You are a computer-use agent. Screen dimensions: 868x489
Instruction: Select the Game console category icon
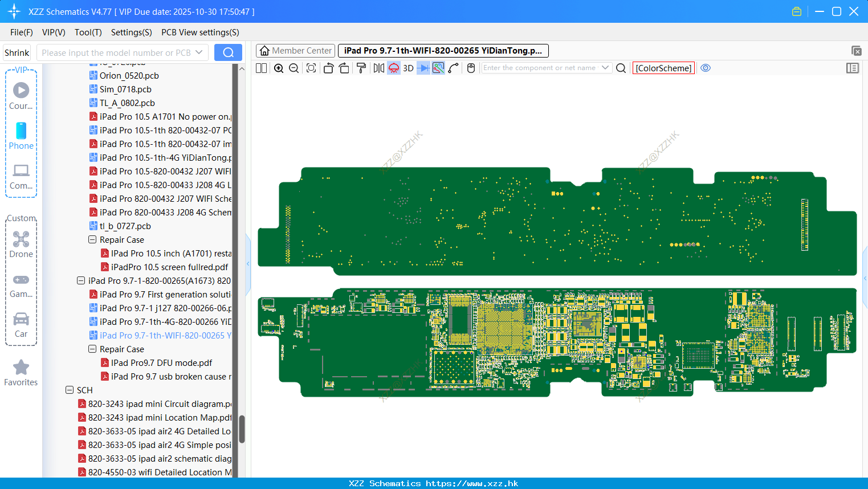(21, 286)
